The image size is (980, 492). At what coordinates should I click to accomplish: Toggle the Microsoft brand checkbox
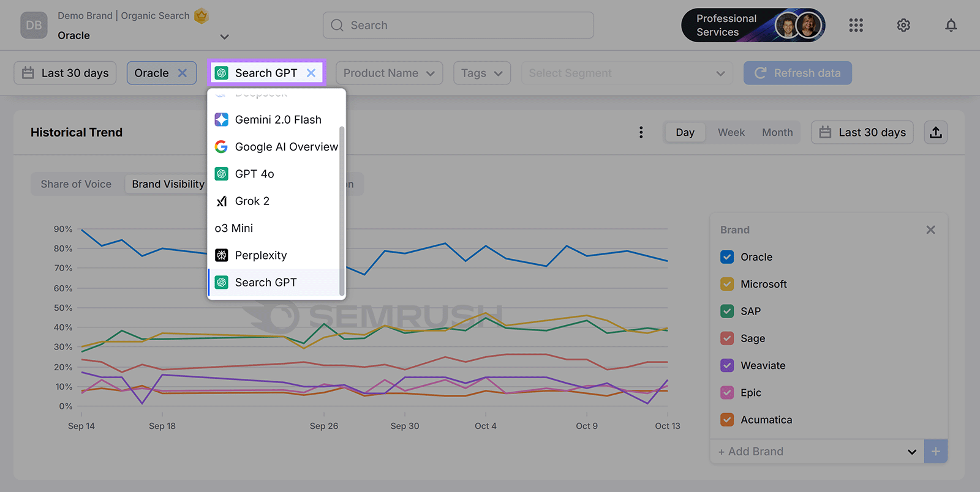[x=727, y=284]
